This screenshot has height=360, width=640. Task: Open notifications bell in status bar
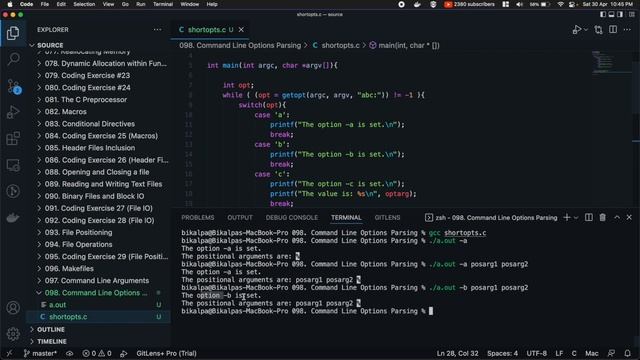pyautogui.click(x=627, y=353)
